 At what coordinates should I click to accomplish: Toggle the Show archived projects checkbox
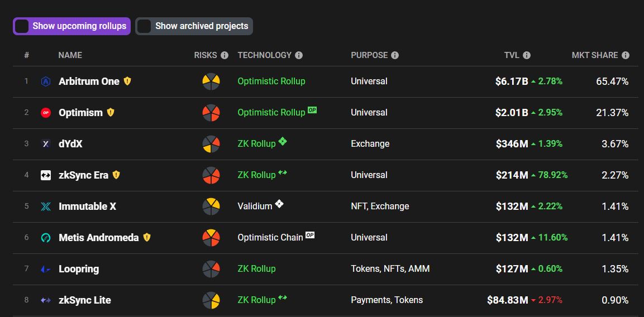point(144,26)
